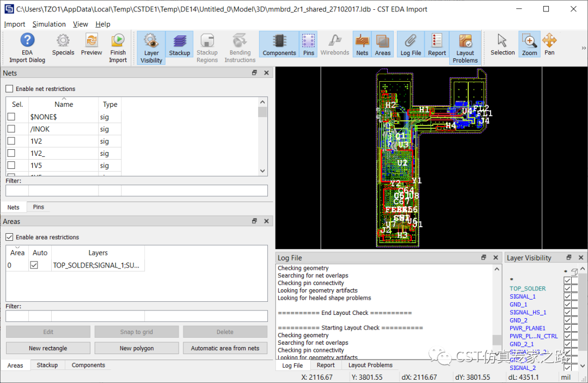Screen dimensions: 588x383
Task: Open the Stackup tool
Action: tap(179, 45)
